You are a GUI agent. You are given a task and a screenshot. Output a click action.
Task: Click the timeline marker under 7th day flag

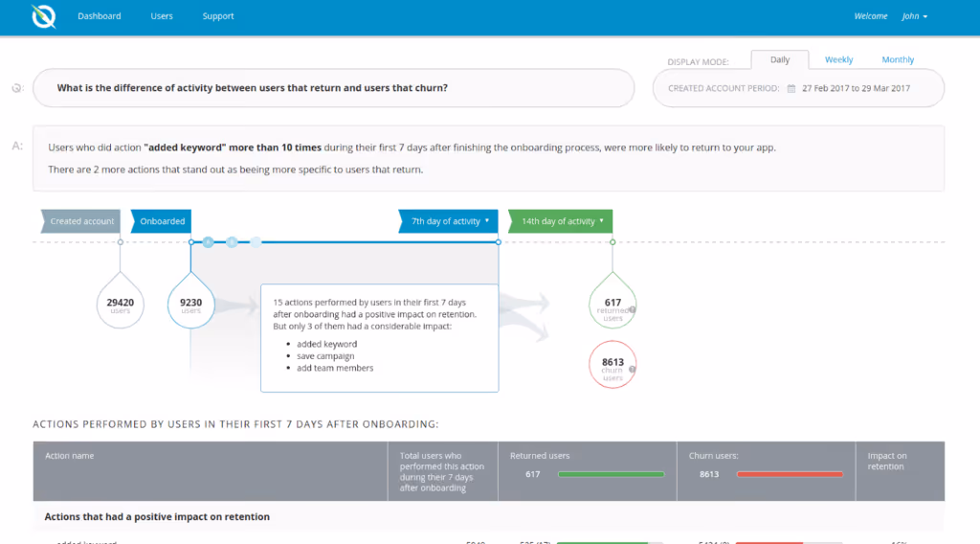point(498,242)
